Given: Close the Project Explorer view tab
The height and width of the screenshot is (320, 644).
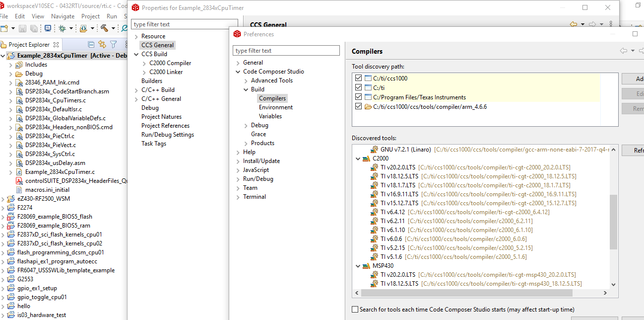Looking at the screenshot, I should click(56, 45).
